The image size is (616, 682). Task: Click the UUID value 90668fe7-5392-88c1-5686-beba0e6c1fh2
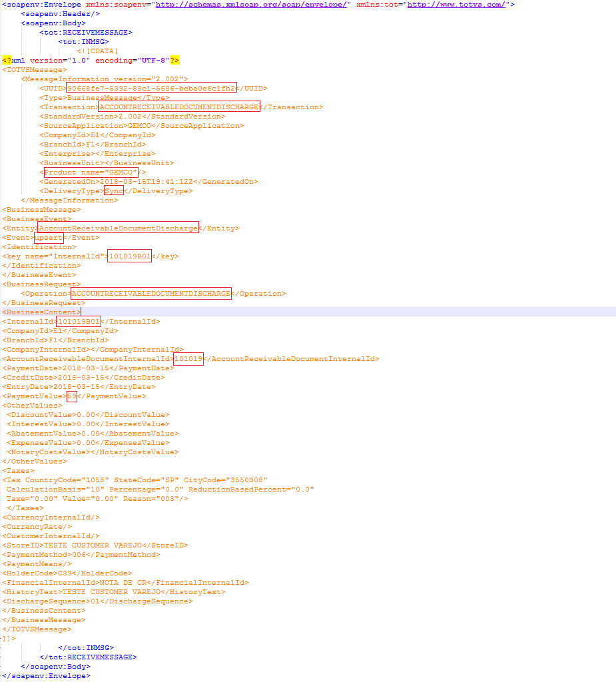pyautogui.click(x=151, y=89)
